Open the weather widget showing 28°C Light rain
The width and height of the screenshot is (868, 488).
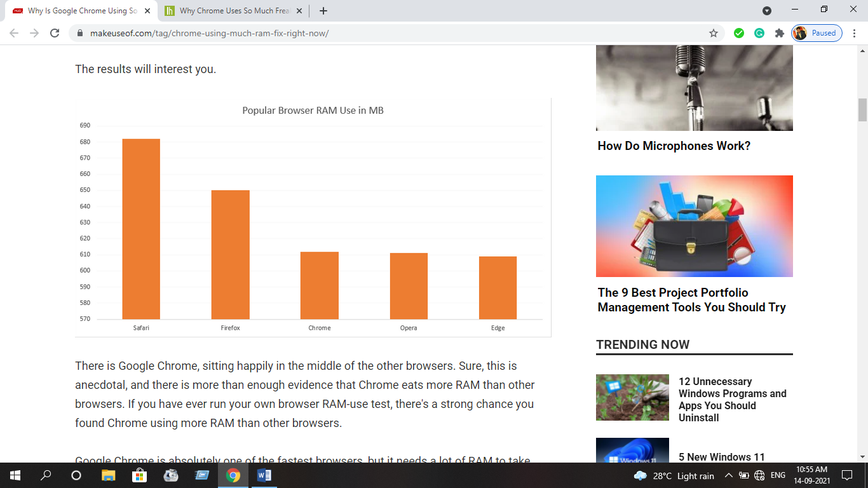pyautogui.click(x=674, y=476)
